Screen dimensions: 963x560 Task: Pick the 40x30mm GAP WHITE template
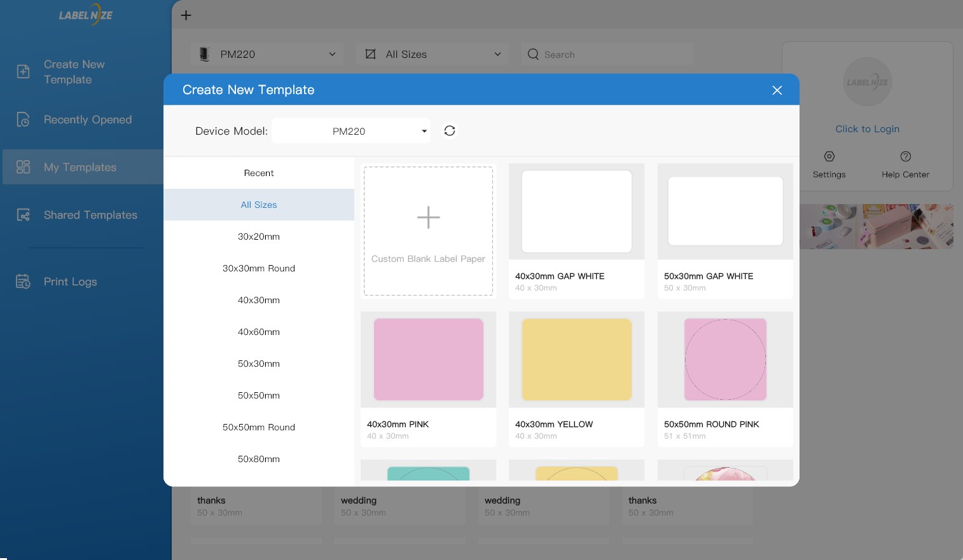[x=576, y=231]
